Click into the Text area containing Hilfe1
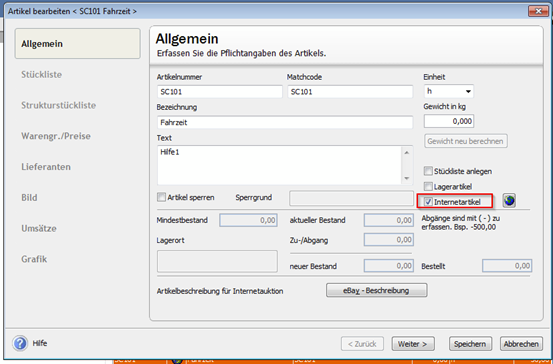 [279, 165]
